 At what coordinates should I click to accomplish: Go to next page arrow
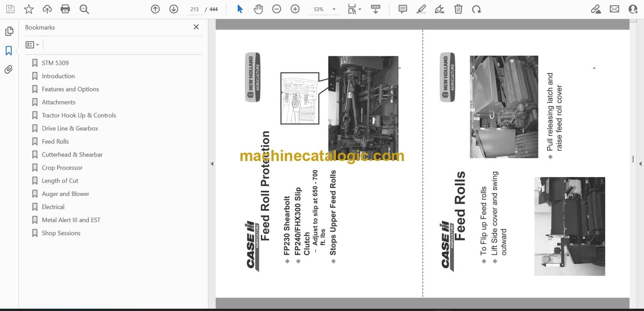click(173, 9)
